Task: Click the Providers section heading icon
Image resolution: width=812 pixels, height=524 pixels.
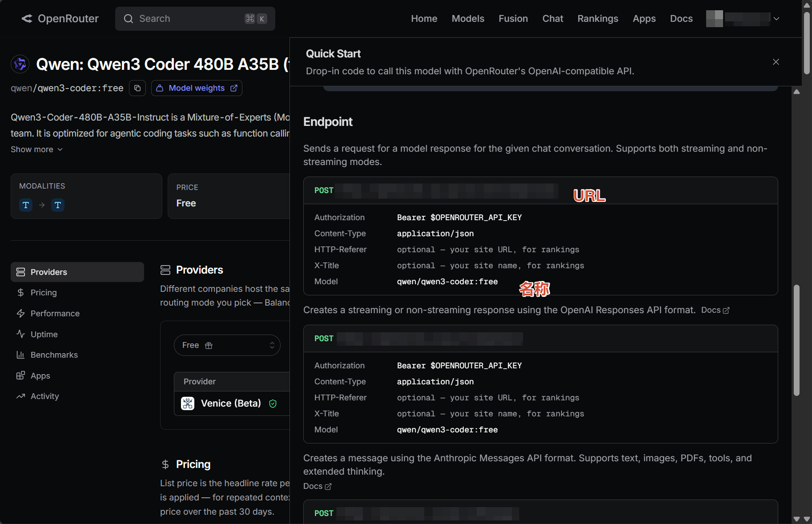Action: click(165, 270)
